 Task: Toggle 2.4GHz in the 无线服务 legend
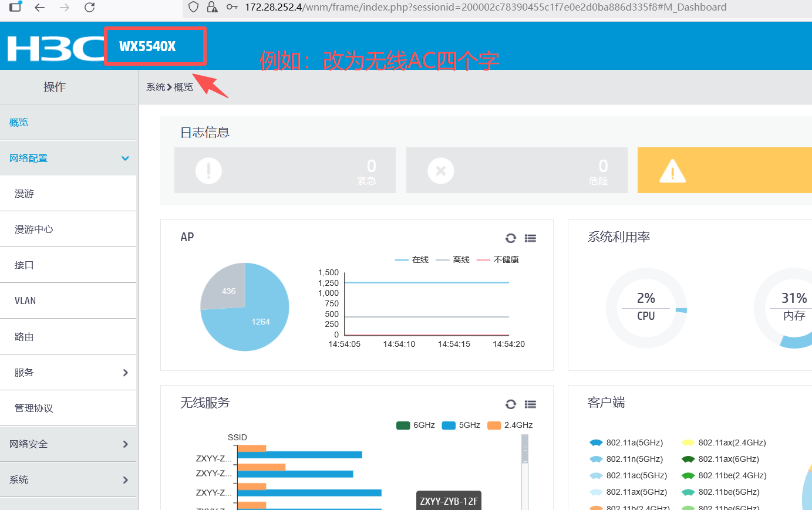pos(510,425)
